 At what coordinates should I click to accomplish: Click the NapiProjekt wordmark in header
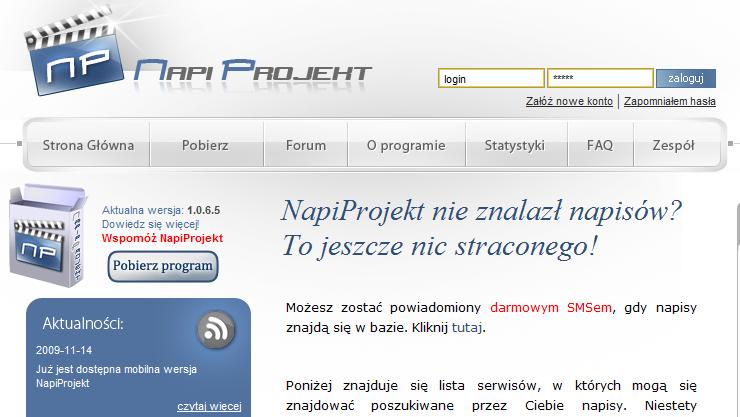(253, 70)
